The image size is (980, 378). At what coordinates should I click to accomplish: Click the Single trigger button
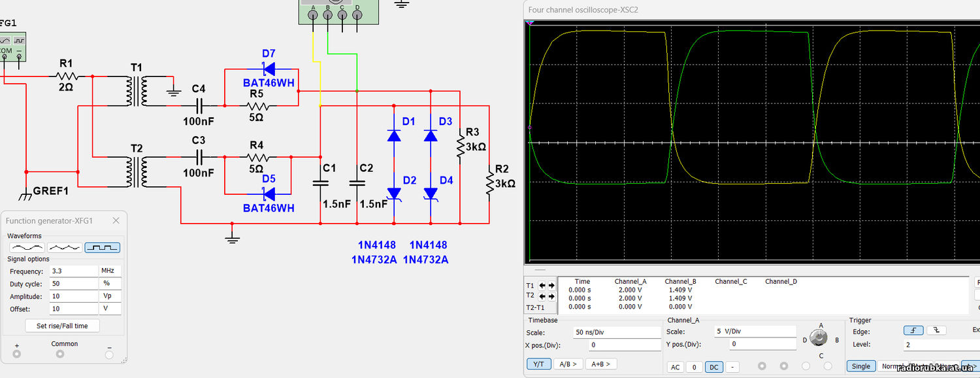tap(860, 366)
